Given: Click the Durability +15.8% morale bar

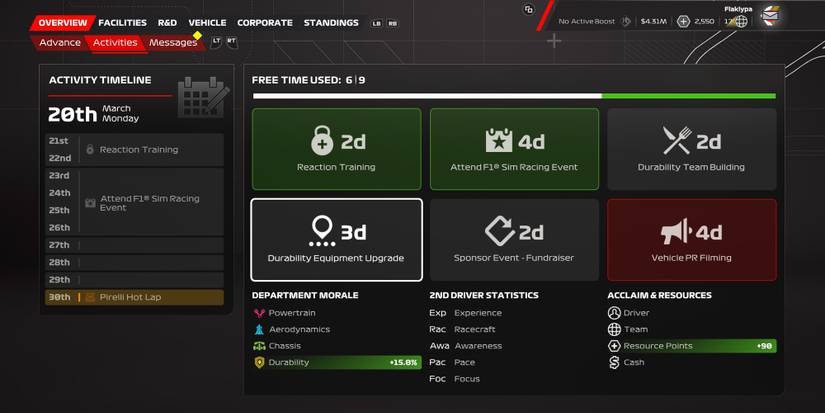Looking at the screenshot, I should pyautogui.click(x=337, y=362).
